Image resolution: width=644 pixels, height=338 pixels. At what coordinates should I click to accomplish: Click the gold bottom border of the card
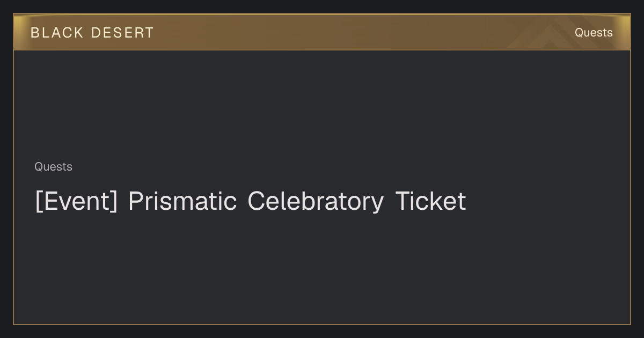(322, 324)
